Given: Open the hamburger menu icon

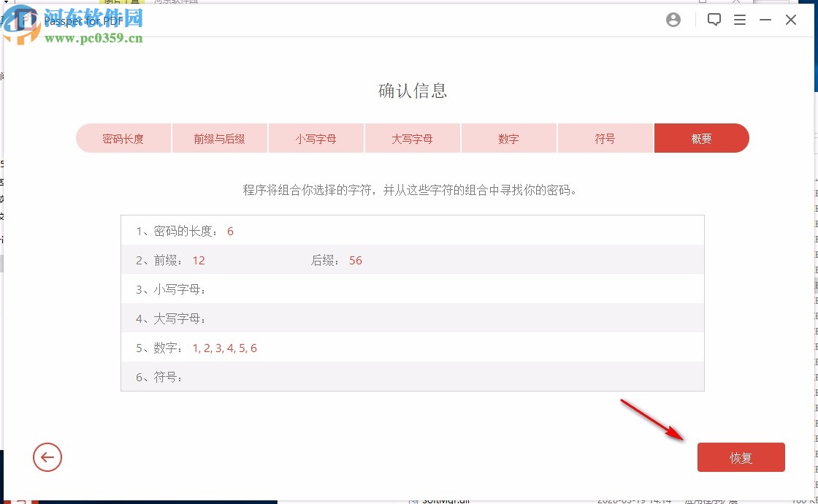Looking at the screenshot, I should click(x=740, y=20).
